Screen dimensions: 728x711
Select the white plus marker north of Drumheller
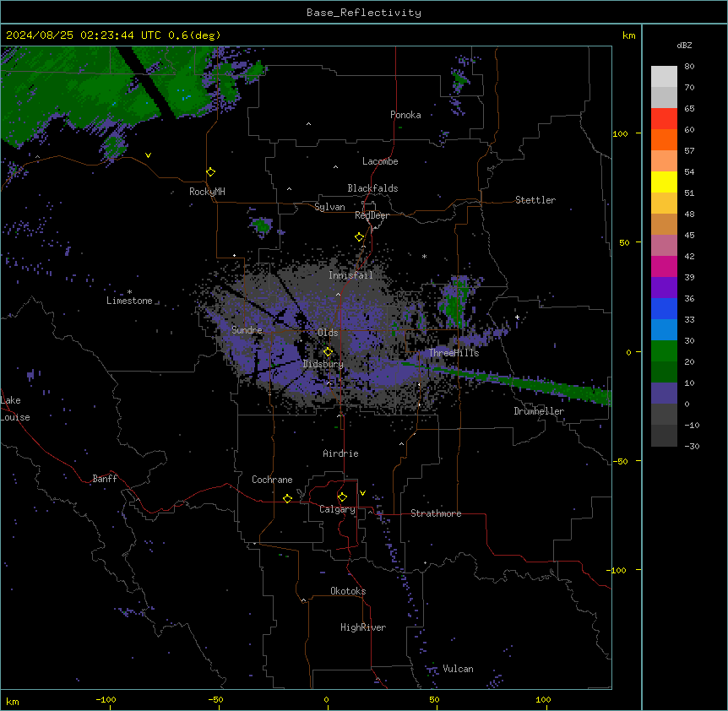pos(517,318)
